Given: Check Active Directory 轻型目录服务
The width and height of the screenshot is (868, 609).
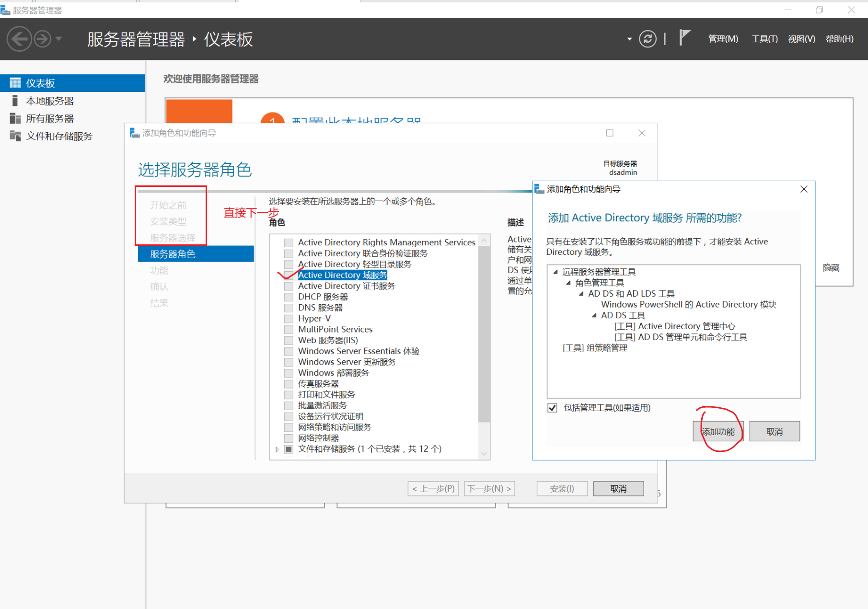Looking at the screenshot, I should [x=289, y=264].
